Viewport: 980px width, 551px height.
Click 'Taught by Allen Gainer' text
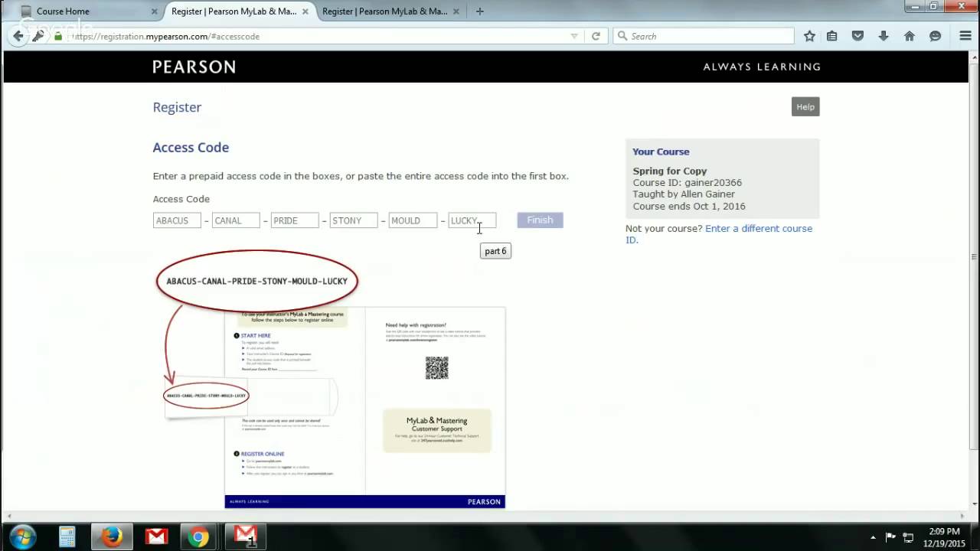[684, 194]
